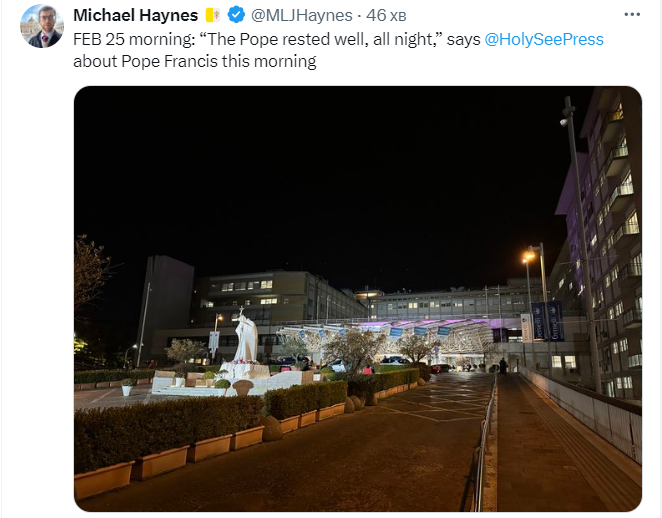Click the 46 хв timestamp
This screenshot has height=518, width=662.
pos(386,16)
